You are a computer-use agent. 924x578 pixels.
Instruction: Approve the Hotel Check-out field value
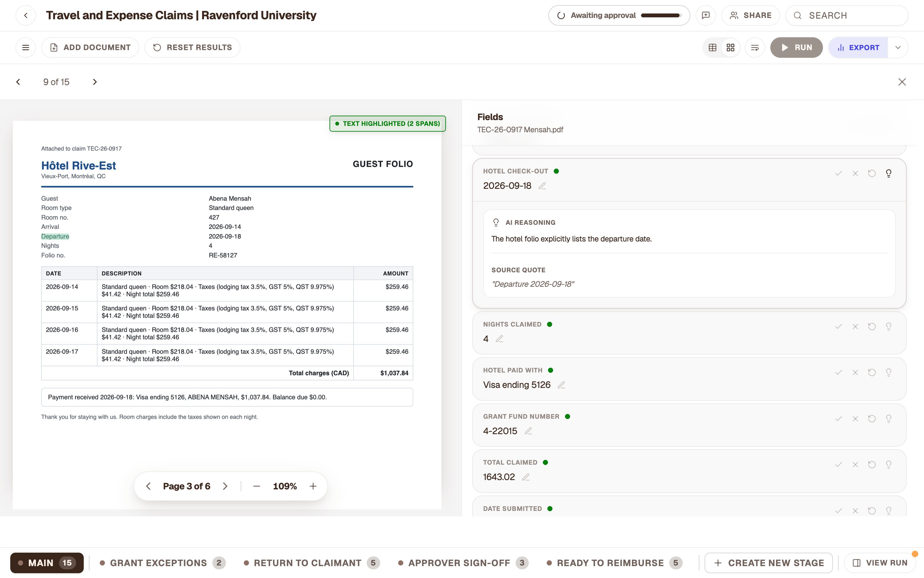point(838,173)
